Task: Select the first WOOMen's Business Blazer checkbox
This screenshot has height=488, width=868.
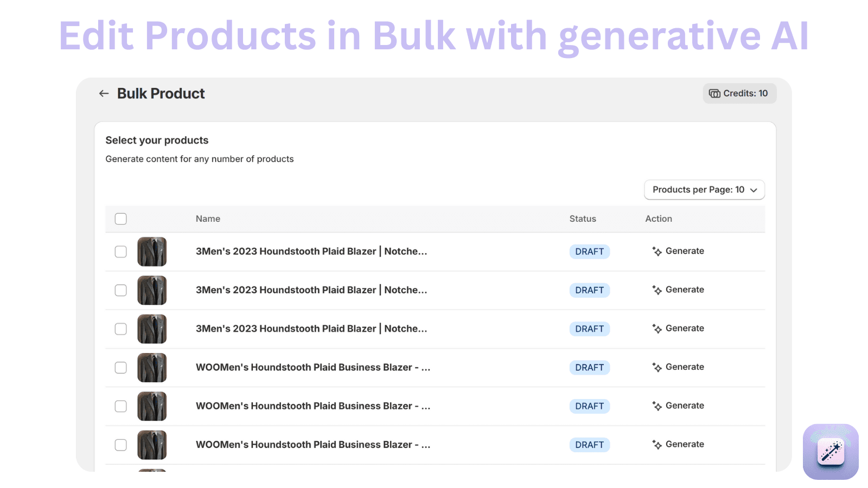Action: (120, 367)
